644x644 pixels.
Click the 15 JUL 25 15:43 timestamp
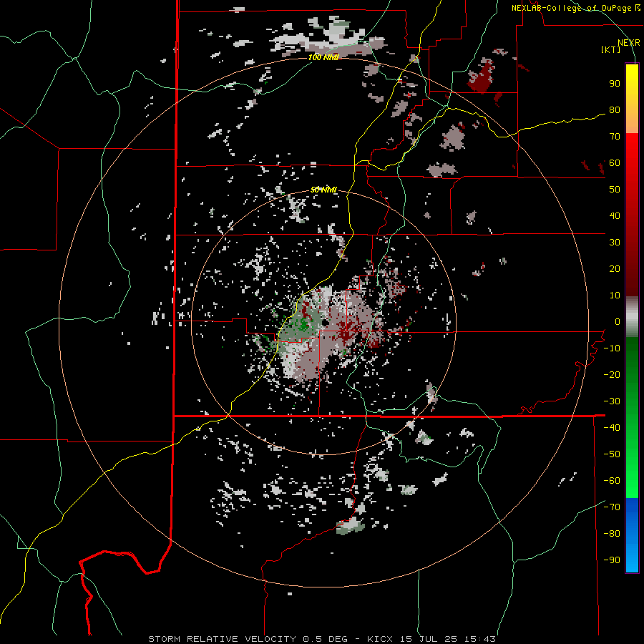tap(448, 639)
